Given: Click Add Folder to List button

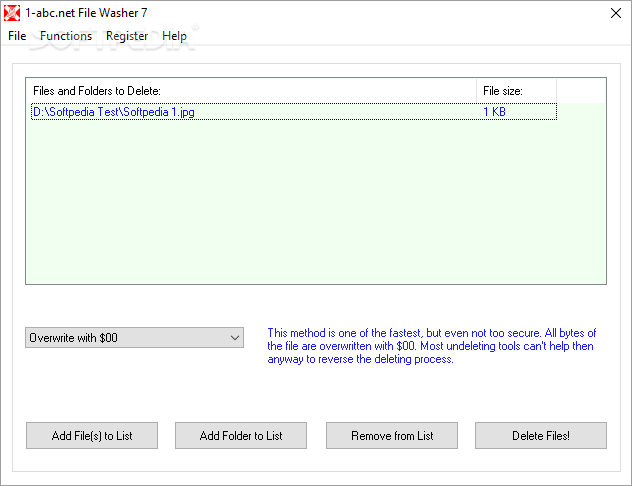Looking at the screenshot, I should 241,436.
